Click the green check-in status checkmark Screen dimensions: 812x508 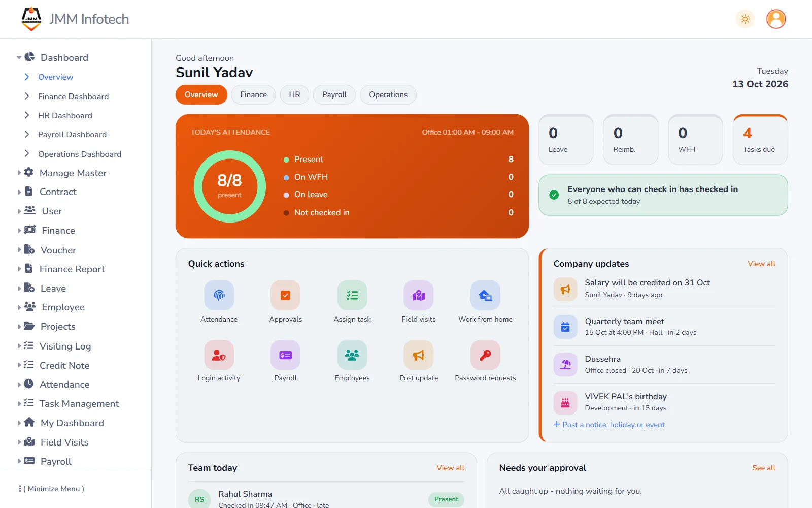tap(554, 195)
